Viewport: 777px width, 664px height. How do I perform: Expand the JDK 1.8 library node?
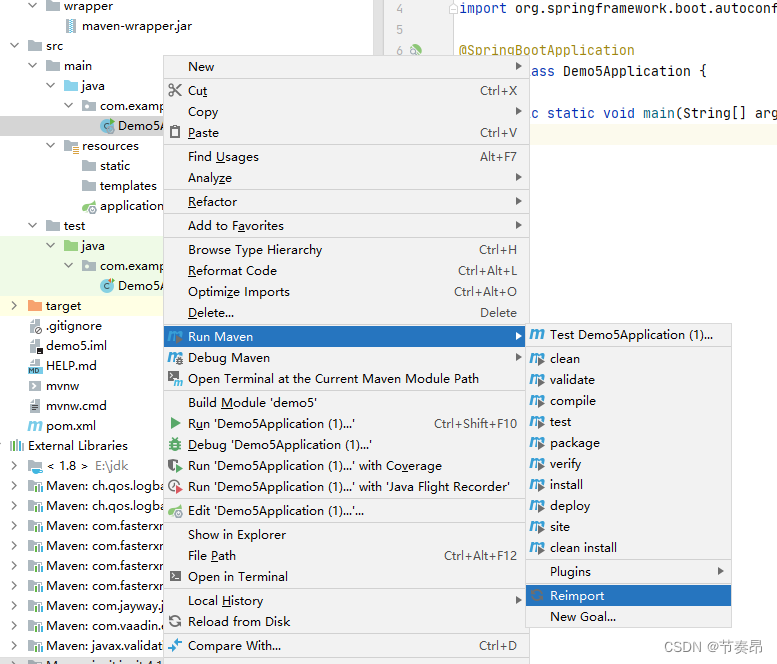(14, 466)
